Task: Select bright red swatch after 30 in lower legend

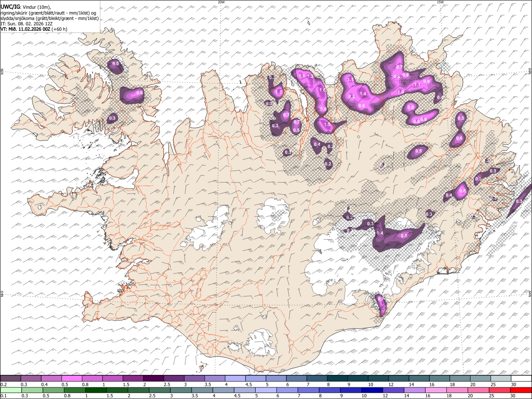Action: [521, 390]
